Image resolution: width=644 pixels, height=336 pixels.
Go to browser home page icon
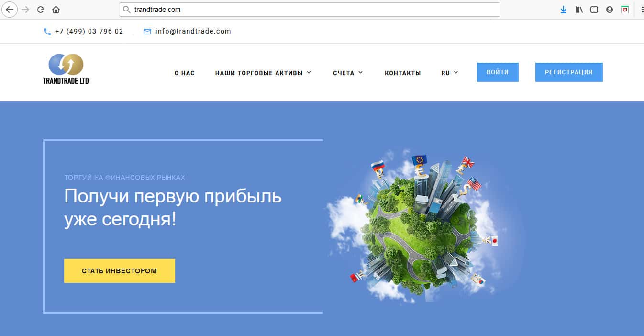pyautogui.click(x=56, y=10)
